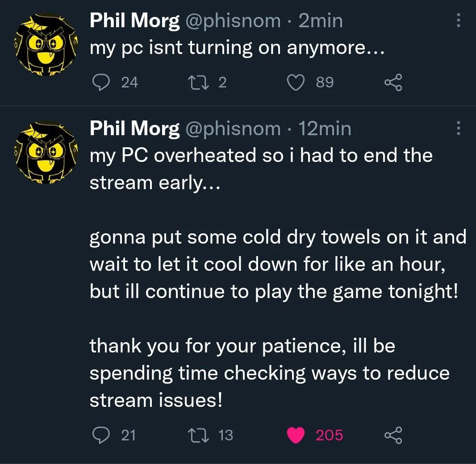
Task: Open Phil Morg's name on the 2min tweet
Action: 134,21
